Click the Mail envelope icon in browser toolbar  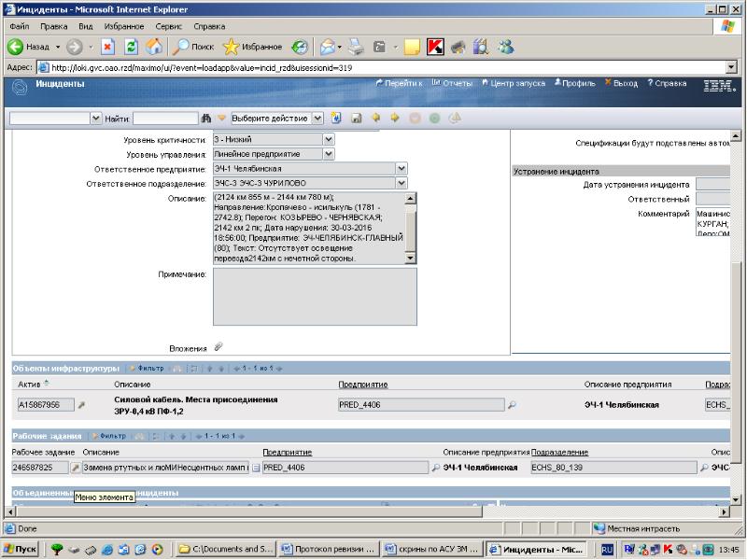coord(328,47)
